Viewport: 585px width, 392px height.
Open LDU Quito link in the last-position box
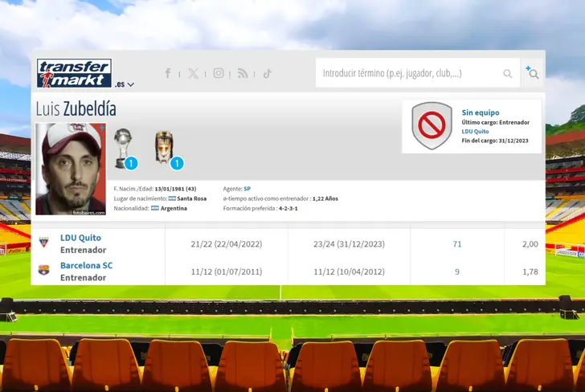click(x=475, y=131)
